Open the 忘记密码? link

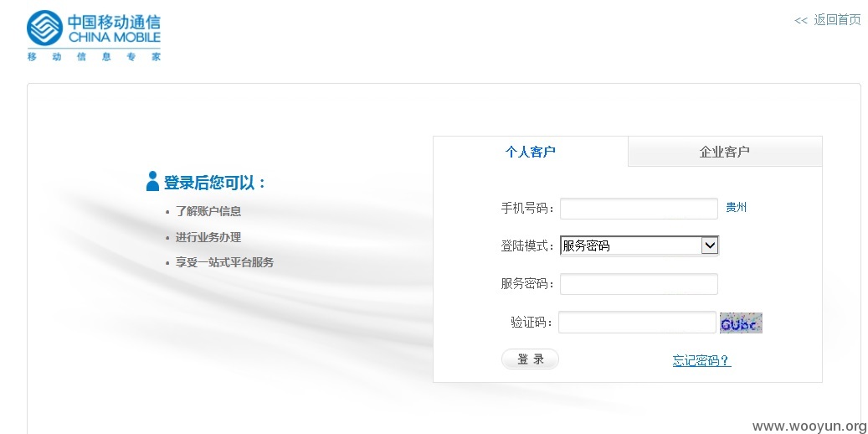point(702,361)
